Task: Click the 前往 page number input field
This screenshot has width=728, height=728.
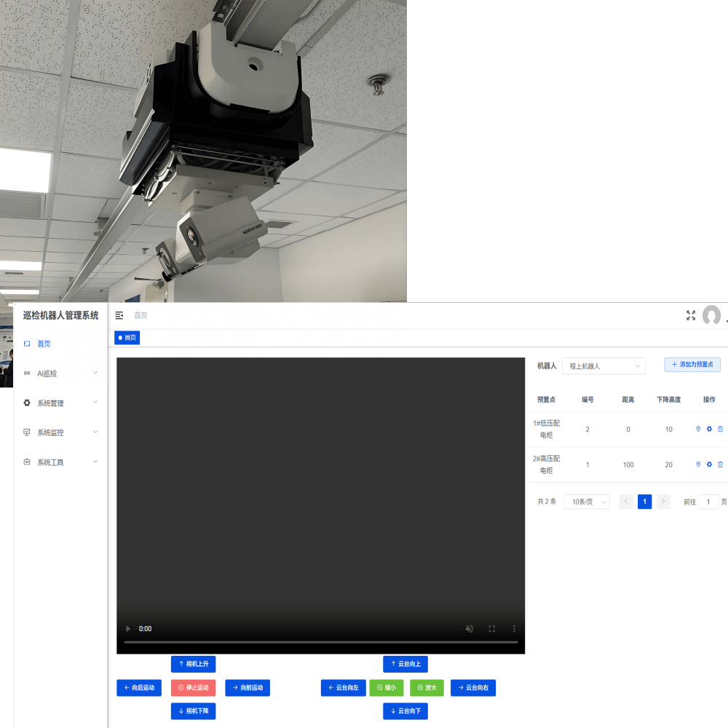Action: (x=708, y=502)
